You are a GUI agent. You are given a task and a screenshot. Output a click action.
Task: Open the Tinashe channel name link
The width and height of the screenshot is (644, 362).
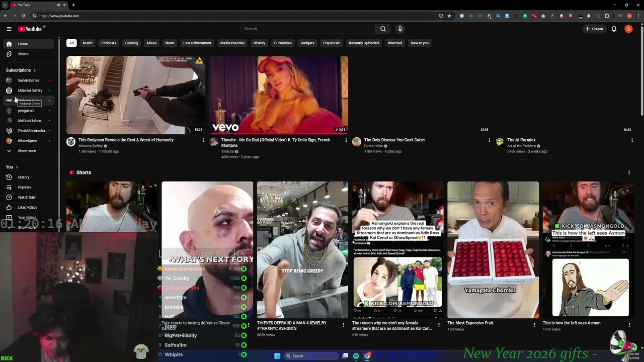click(227, 151)
